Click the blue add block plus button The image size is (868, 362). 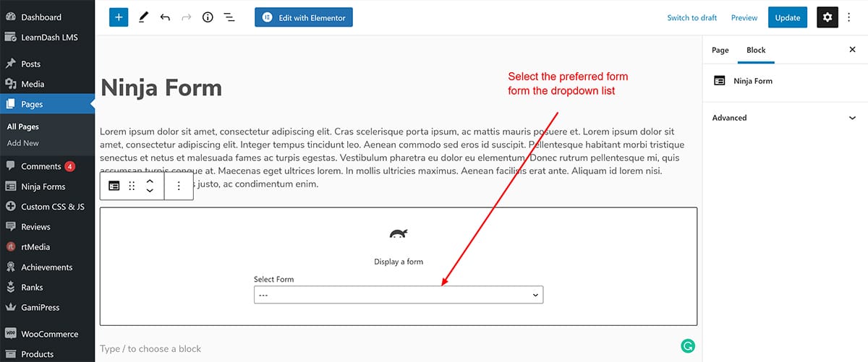click(119, 17)
